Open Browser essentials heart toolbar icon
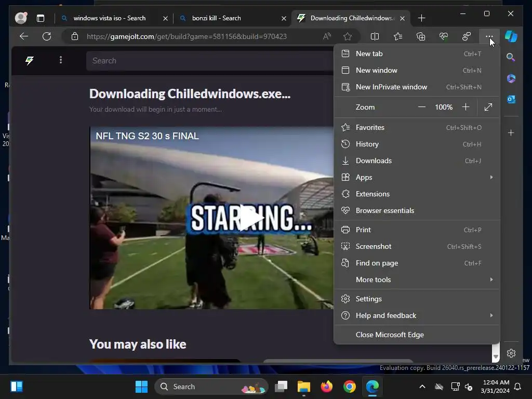This screenshot has width=532, height=399. click(x=444, y=36)
